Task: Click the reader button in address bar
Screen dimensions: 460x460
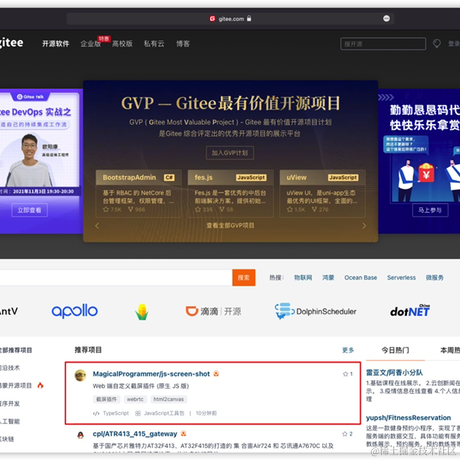Action: click(386, 19)
